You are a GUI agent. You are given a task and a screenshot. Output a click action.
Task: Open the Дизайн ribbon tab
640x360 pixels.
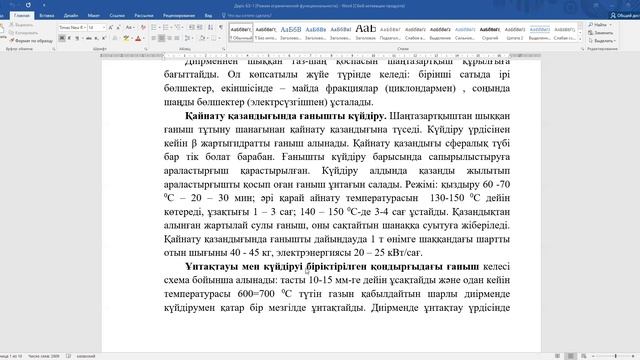71,16
